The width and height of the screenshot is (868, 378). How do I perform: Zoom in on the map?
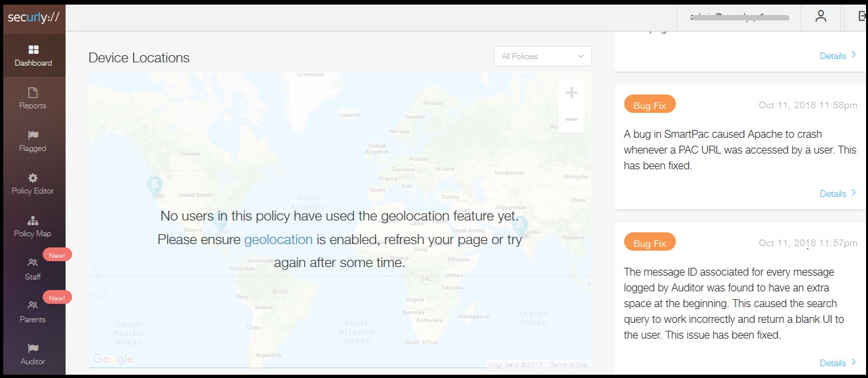point(572,93)
